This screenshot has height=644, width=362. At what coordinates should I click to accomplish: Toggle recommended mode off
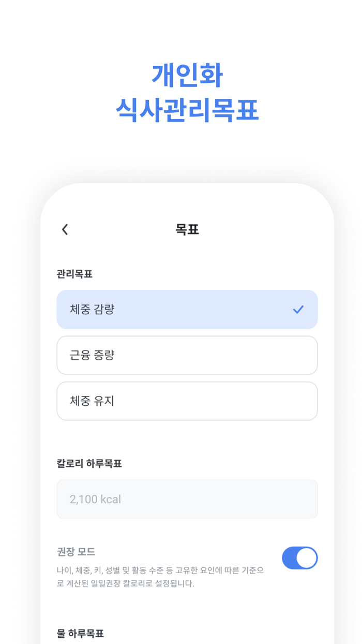tap(300, 558)
